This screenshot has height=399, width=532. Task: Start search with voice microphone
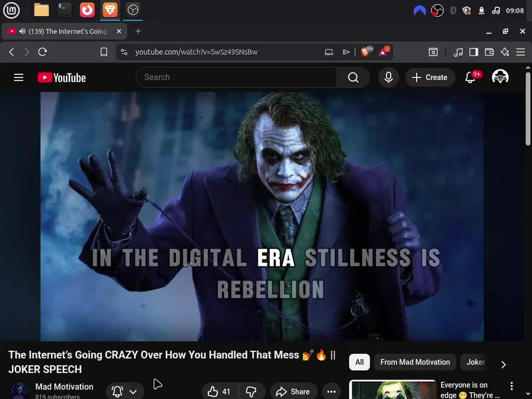point(388,78)
